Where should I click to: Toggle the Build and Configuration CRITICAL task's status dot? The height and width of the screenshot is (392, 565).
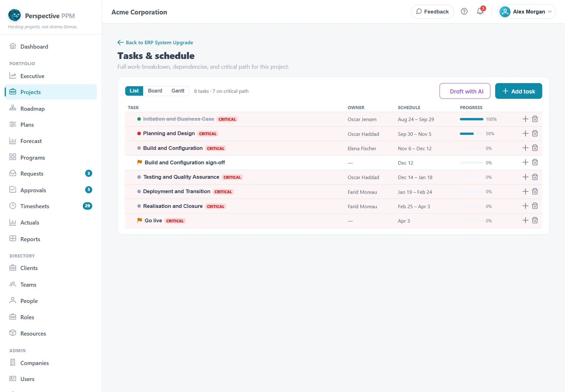(x=139, y=148)
